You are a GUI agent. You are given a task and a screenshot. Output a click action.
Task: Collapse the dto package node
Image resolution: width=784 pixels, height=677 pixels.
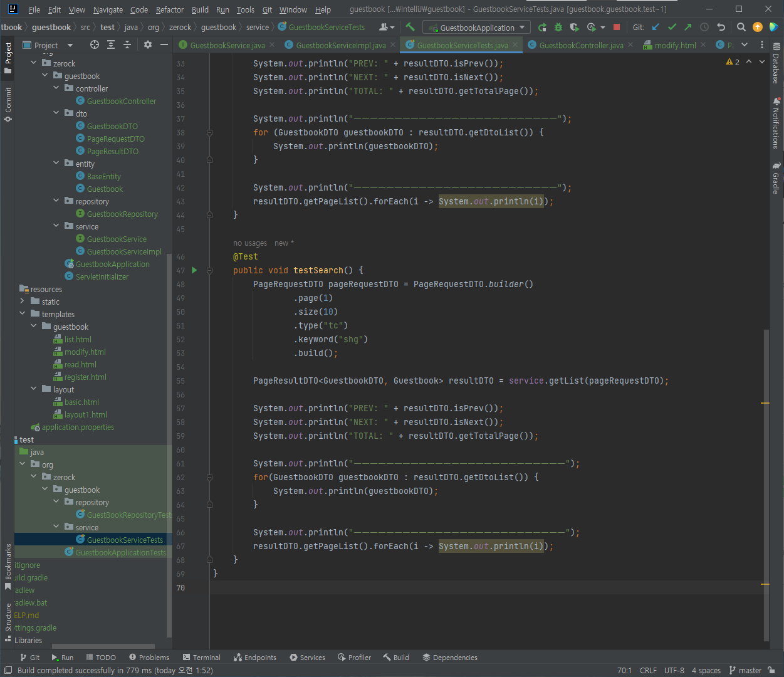pyautogui.click(x=56, y=113)
